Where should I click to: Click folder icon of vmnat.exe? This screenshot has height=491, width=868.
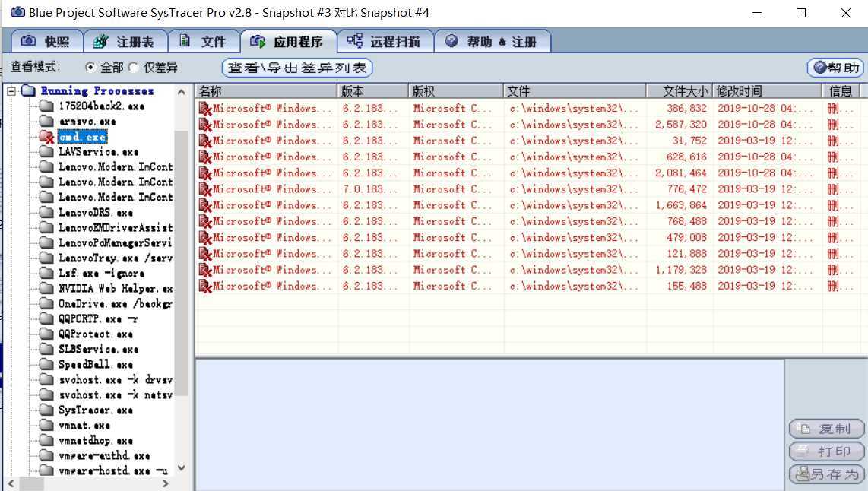(47, 425)
